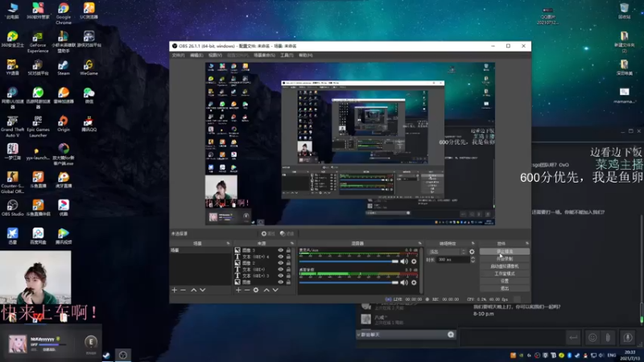644x362 pixels.
Task: Toggle lock on 文本 (GDI+) 4 source
Action: [288, 257]
